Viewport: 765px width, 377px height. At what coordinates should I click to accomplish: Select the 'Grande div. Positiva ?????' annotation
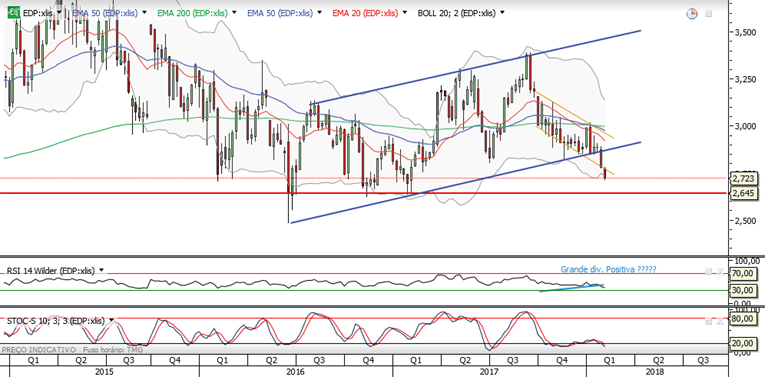(x=608, y=269)
